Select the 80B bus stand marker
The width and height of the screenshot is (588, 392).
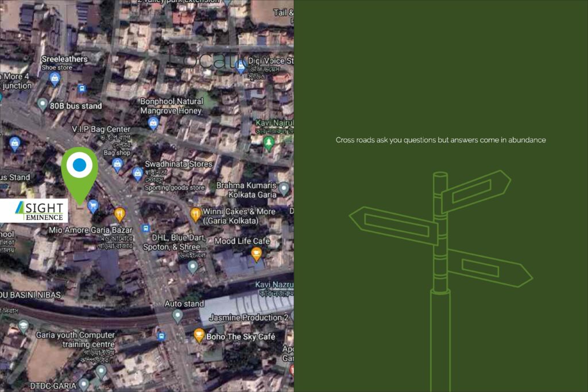click(42, 104)
